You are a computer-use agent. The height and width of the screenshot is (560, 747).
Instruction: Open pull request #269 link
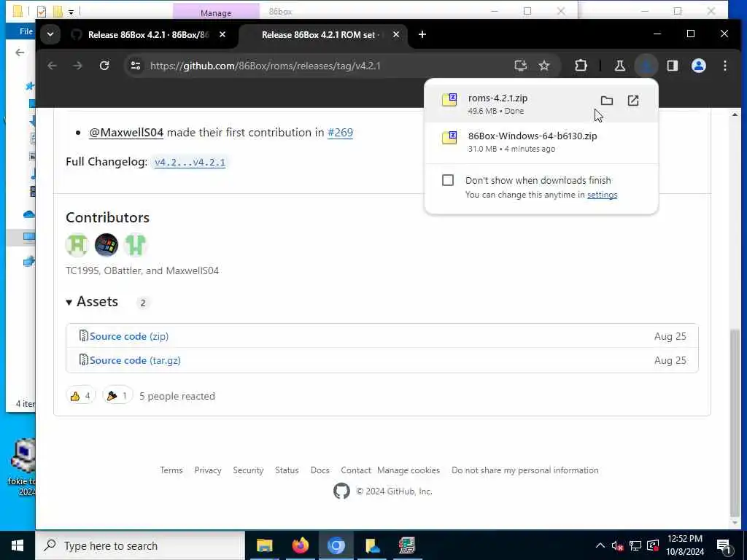pyautogui.click(x=340, y=133)
